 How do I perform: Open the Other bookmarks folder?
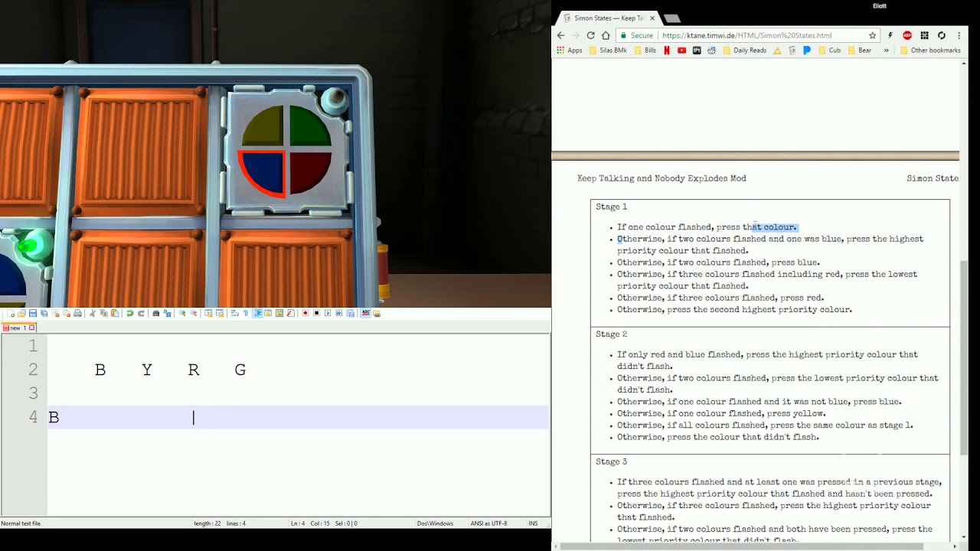coord(930,51)
